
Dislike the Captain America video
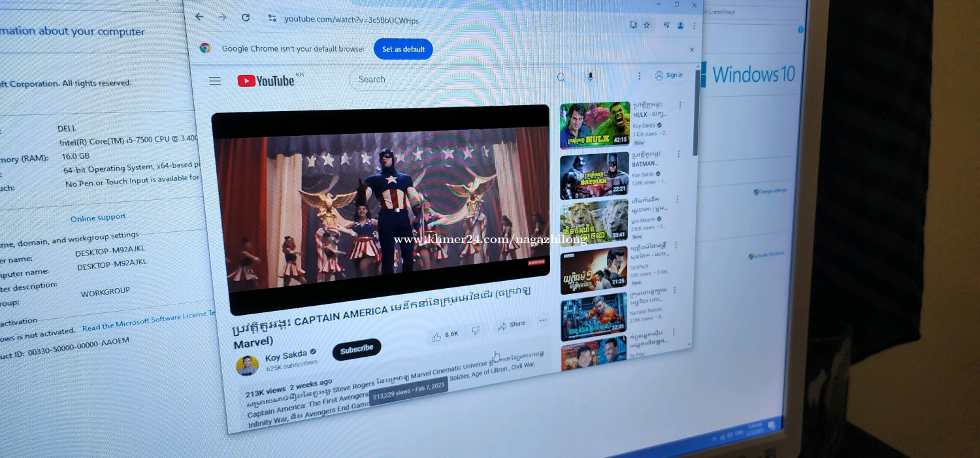tap(476, 331)
